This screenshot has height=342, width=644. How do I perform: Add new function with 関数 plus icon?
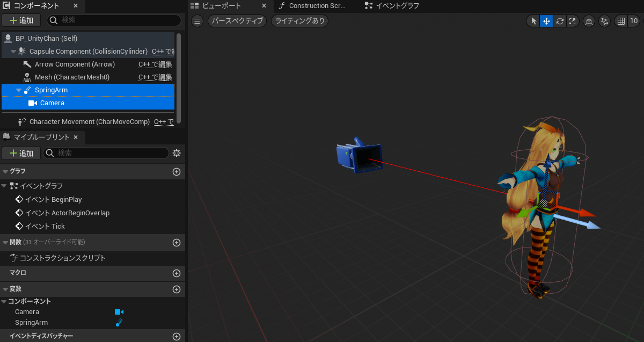pos(176,243)
